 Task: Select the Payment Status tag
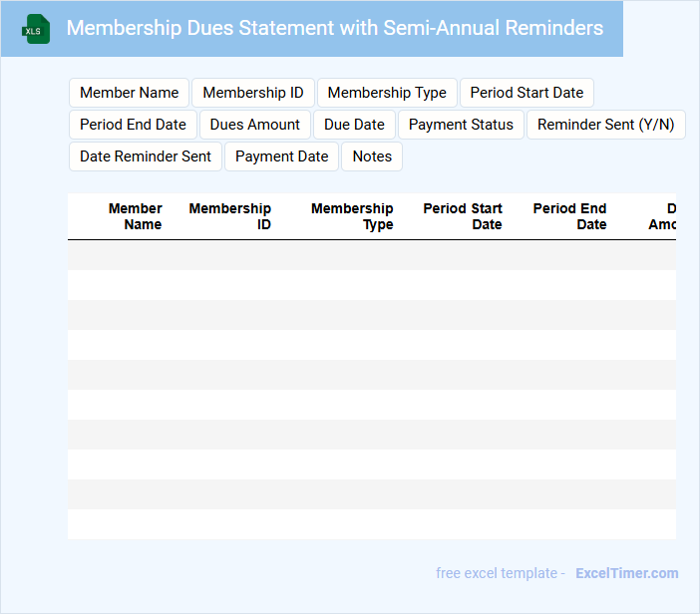click(461, 125)
